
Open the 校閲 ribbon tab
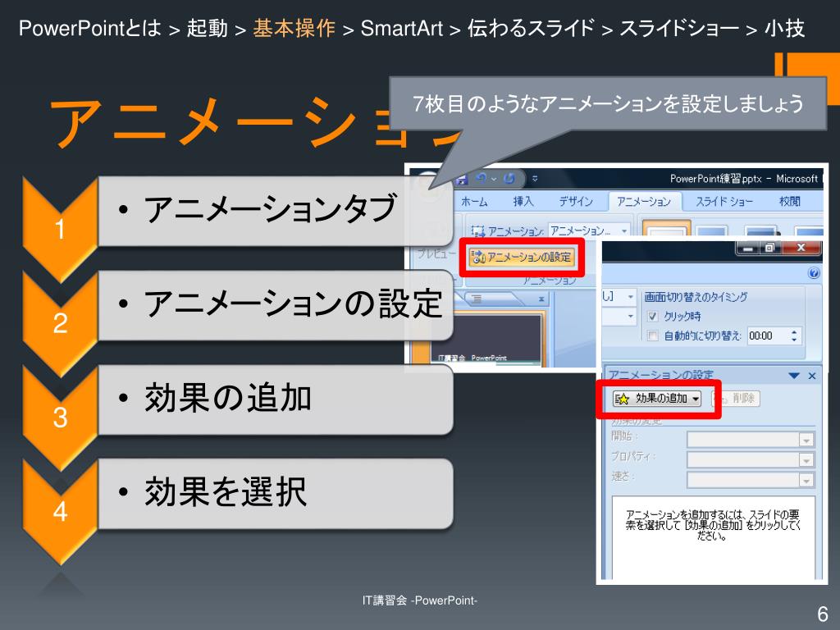[789, 202]
